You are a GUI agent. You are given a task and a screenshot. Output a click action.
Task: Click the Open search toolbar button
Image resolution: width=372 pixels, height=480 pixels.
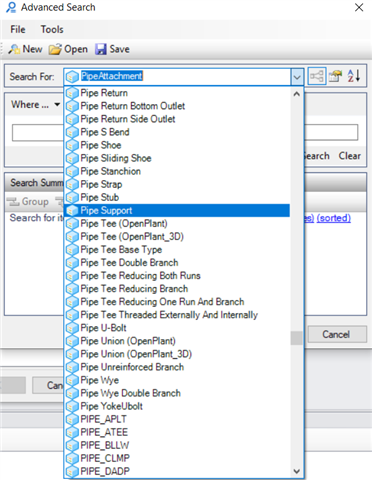click(68, 49)
